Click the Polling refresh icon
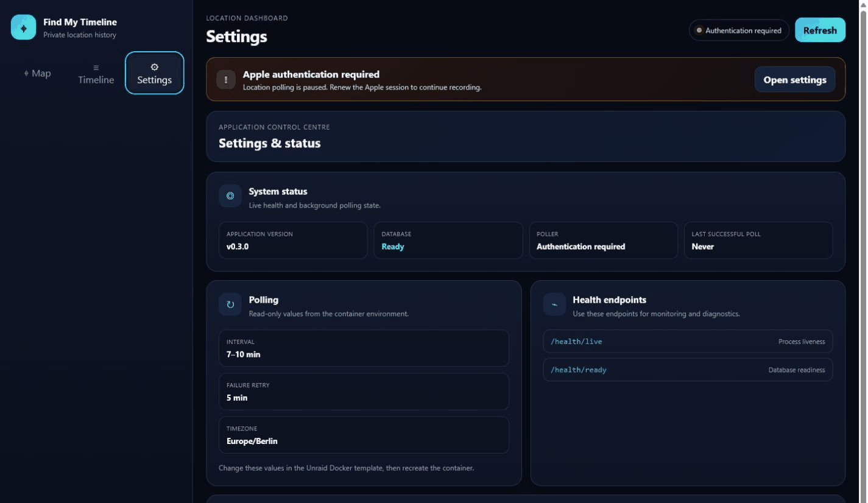 pyautogui.click(x=230, y=304)
